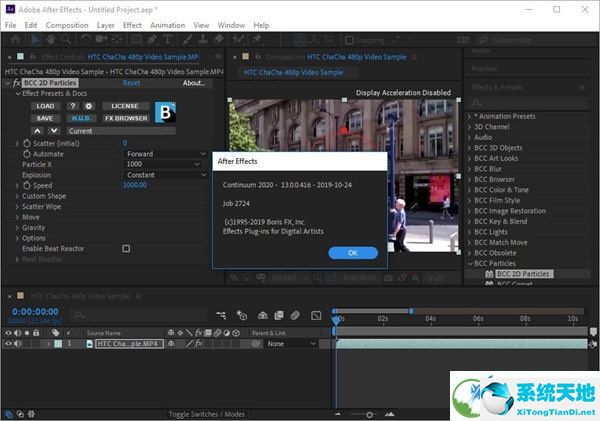600x421 pixels.
Task: Click the BCC help question mark icon
Action: click(73, 106)
